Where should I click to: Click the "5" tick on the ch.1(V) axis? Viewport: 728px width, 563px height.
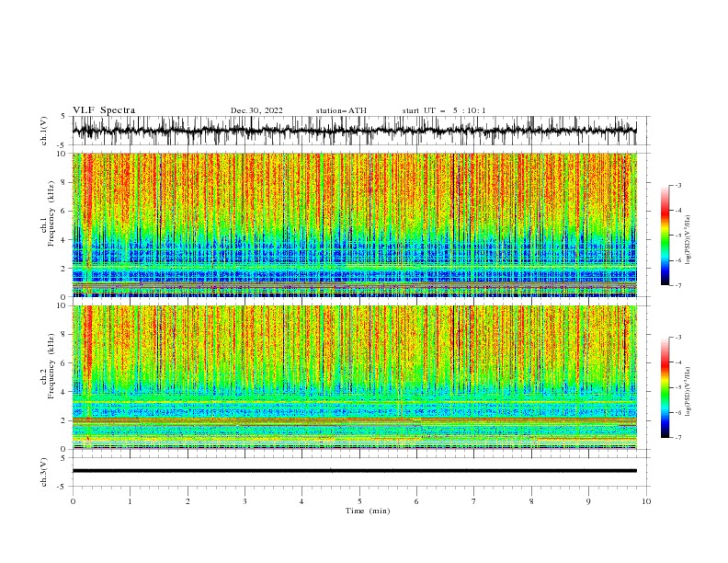click(x=65, y=117)
